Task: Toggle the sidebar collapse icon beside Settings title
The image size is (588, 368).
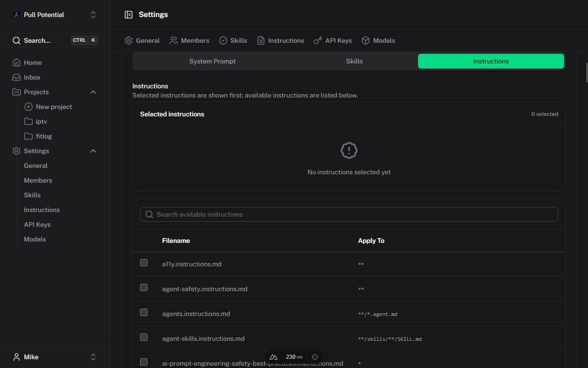Action: (x=129, y=15)
